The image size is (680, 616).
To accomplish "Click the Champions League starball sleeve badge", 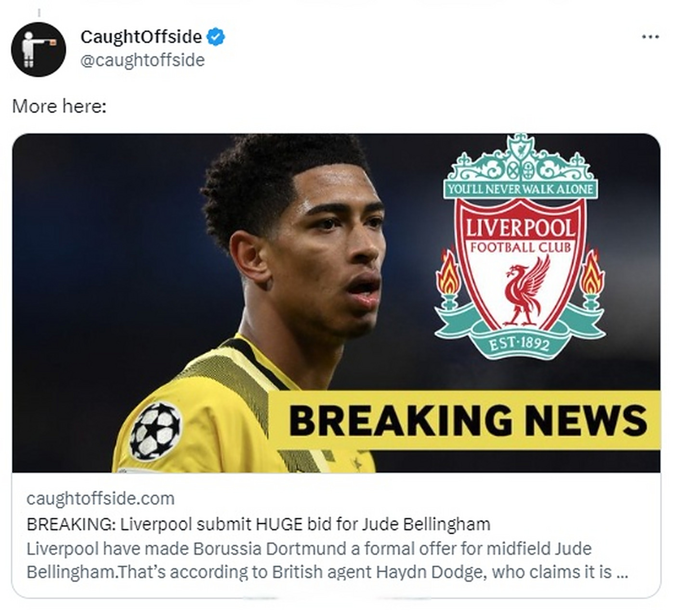I will pyautogui.click(x=156, y=430).
